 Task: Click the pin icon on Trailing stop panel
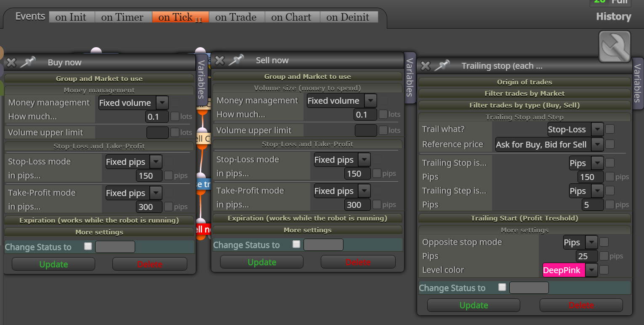click(x=442, y=66)
